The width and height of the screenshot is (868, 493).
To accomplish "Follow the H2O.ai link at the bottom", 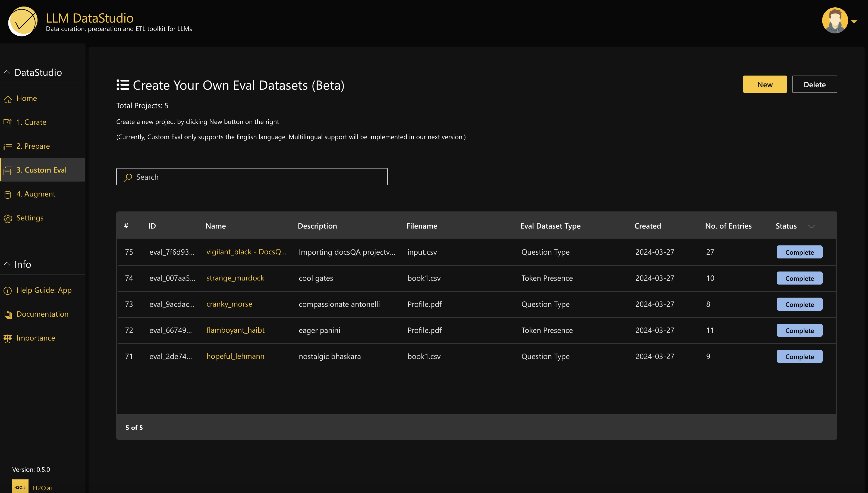I will tap(42, 488).
